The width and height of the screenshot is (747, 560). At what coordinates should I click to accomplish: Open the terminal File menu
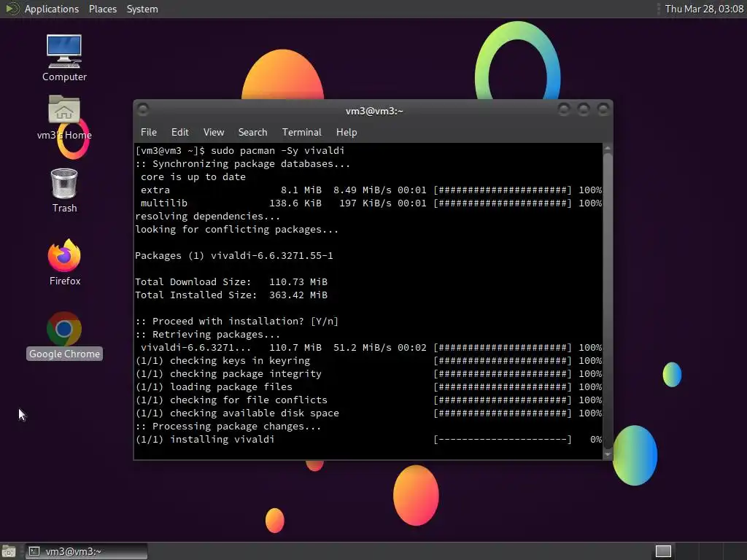click(149, 133)
